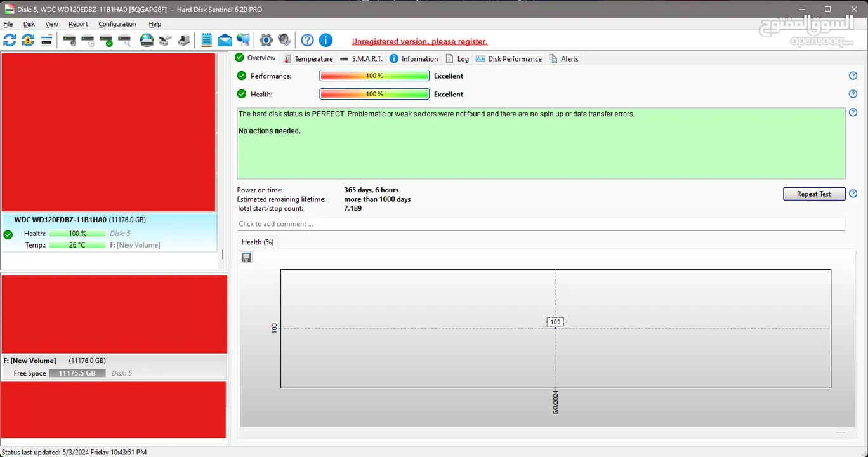Select the F: [New Volume] partition entry
Viewport: 868px width, 457px height.
[x=114, y=366]
